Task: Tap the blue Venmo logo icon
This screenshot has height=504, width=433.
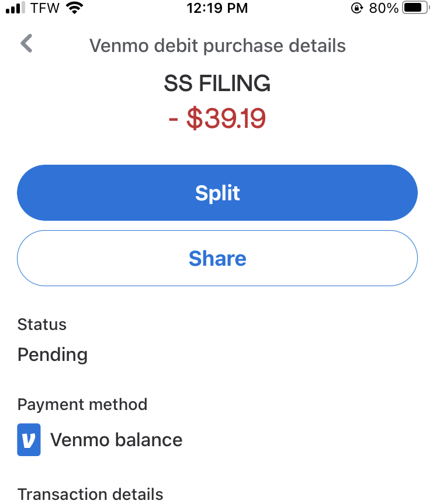Action: (29, 439)
